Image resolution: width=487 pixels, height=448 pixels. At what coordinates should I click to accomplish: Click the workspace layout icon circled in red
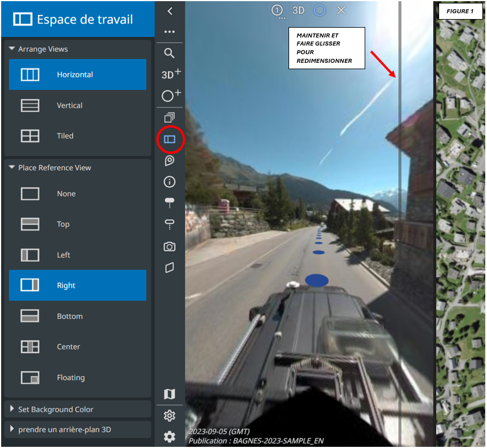[170, 139]
